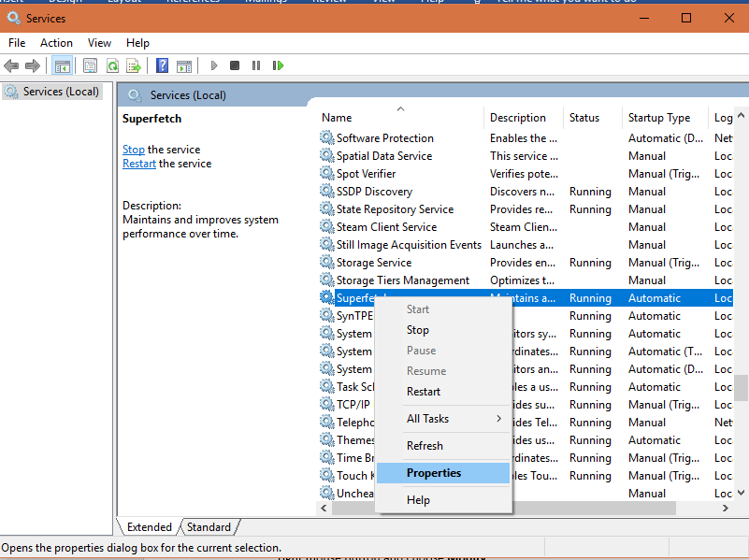Click the Back arrow toolbar icon
This screenshot has height=560, width=749.
11,65
